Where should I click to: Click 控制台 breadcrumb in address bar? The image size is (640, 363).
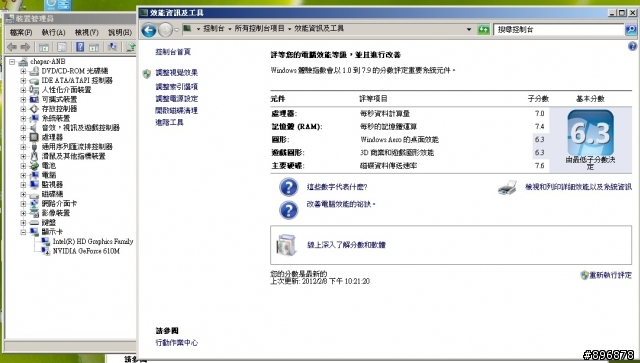pos(213,29)
